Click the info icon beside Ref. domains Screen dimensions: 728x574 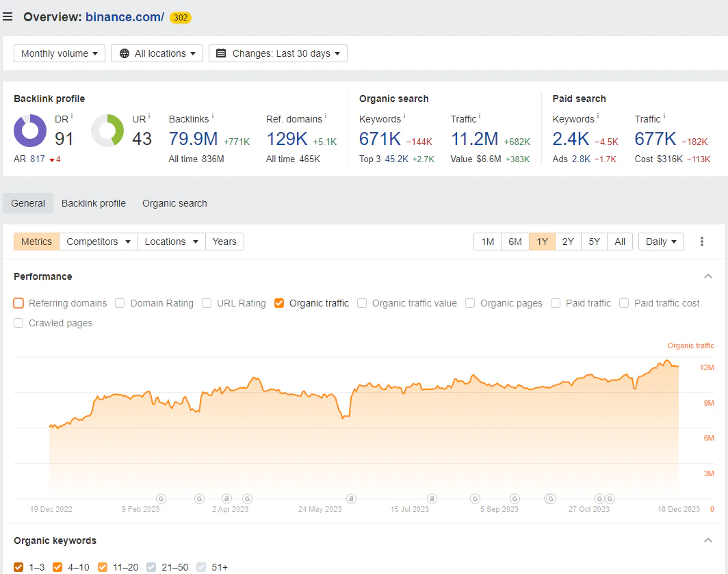[x=326, y=116]
